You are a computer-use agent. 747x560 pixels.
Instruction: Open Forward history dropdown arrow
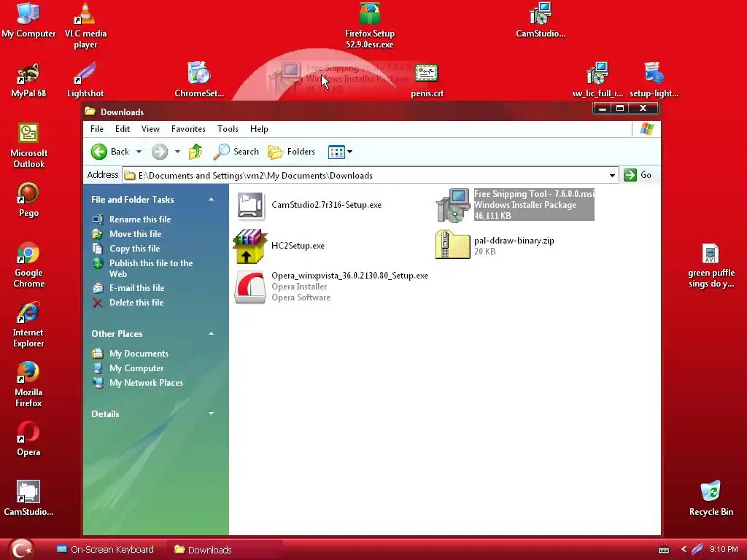tap(177, 152)
